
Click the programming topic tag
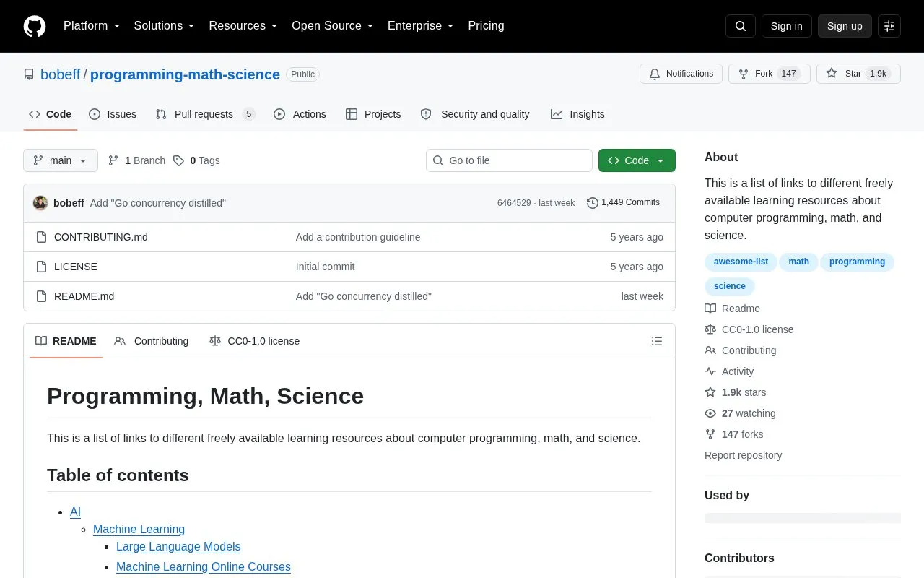[857, 262]
